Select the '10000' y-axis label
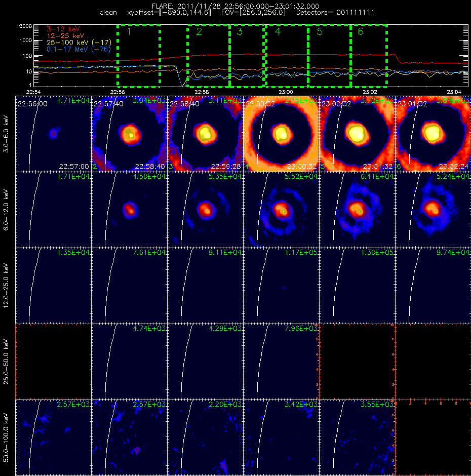The image size is (471, 476). tap(24, 26)
